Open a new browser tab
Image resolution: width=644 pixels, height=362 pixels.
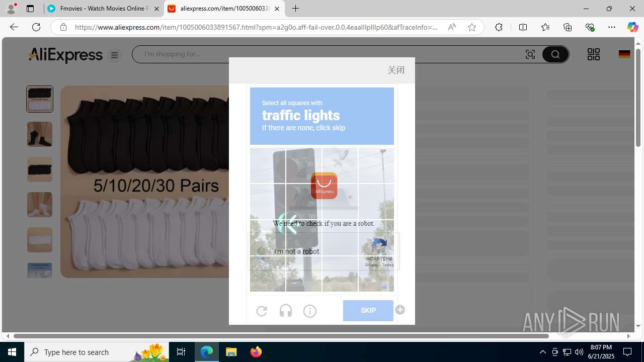click(x=296, y=9)
